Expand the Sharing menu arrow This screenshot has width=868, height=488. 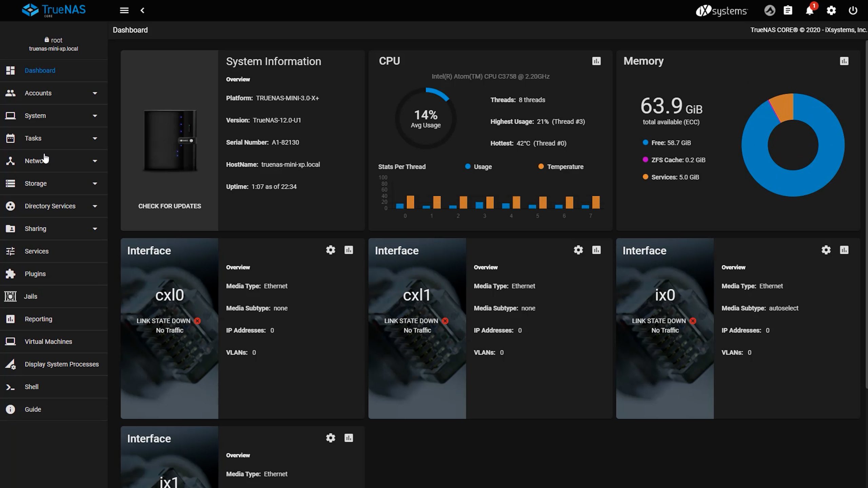point(95,229)
